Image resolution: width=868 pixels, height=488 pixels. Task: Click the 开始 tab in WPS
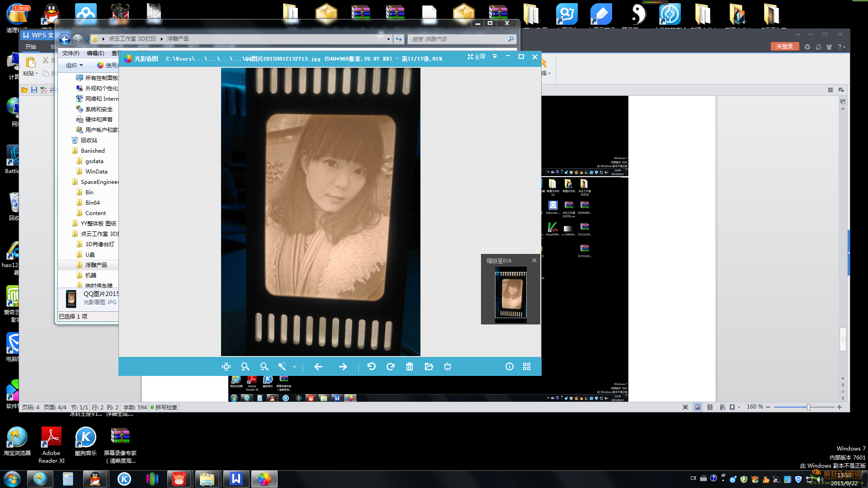coord(31,47)
